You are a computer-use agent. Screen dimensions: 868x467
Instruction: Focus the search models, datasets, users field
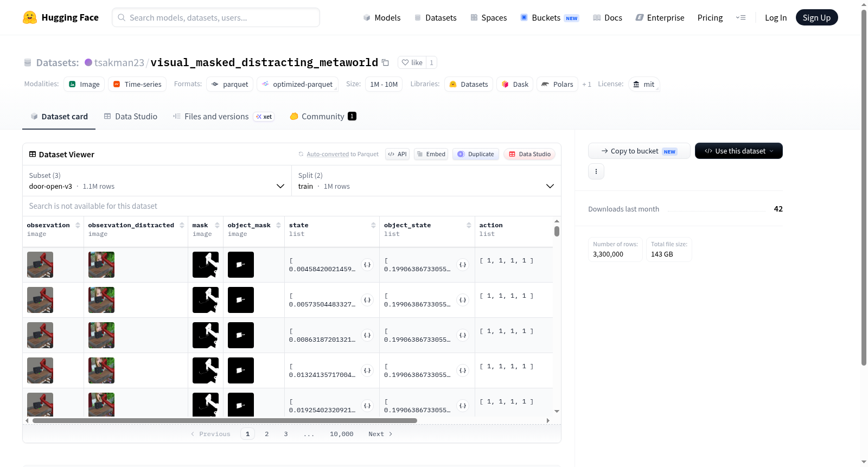216,17
